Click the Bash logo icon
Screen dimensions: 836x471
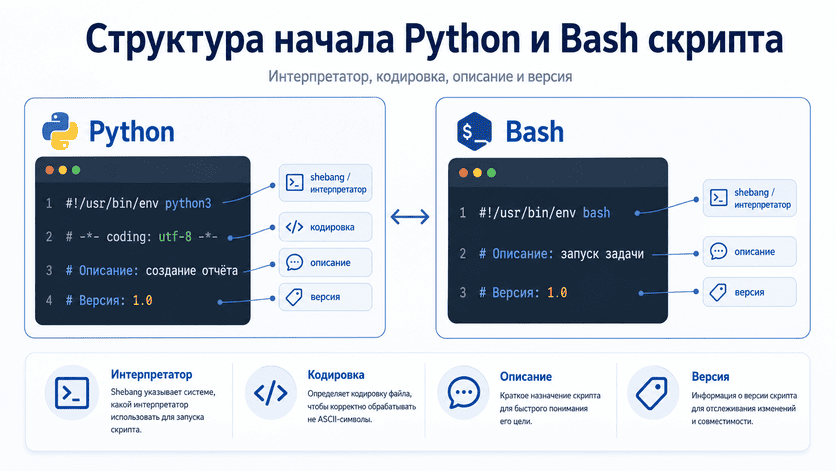tap(474, 132)
